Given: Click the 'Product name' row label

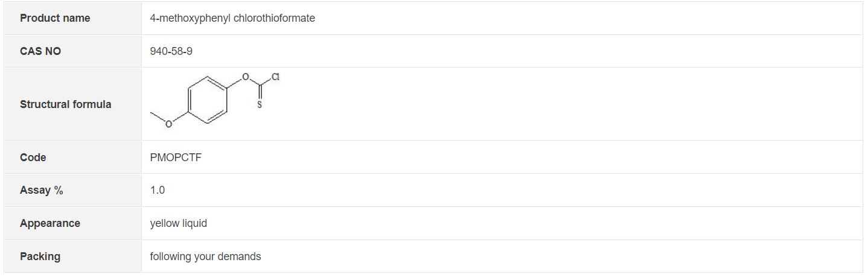Looking at the screenshot, I should pos(55,18).
